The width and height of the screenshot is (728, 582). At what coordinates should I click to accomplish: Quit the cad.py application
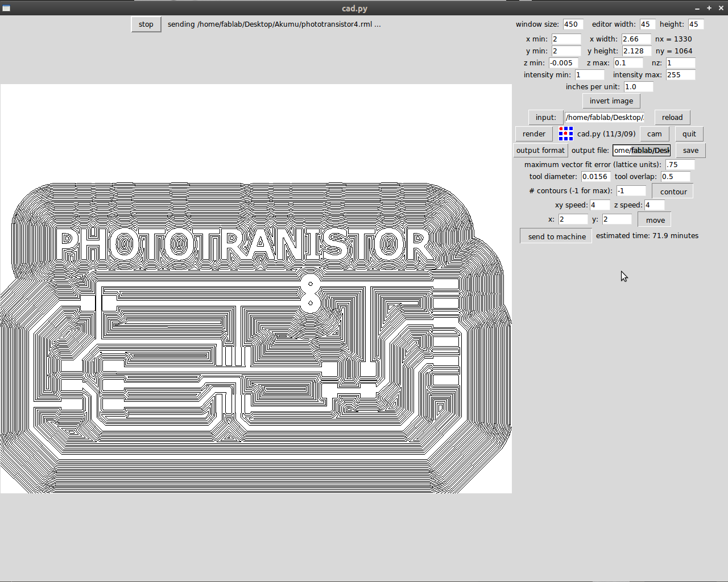[x=689, y=134]
